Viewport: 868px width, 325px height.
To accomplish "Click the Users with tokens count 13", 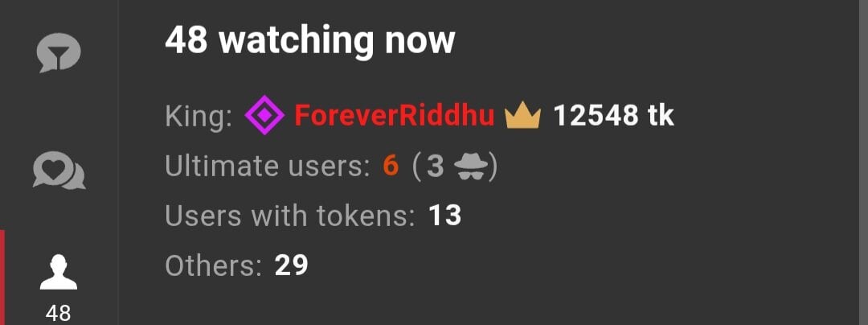I will coord(445,216).
